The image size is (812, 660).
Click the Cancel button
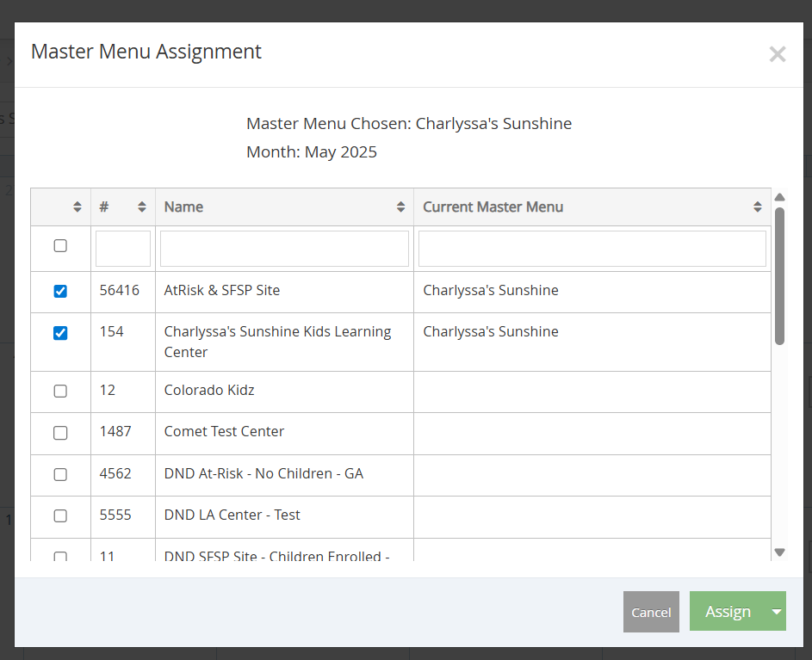pyautogui.click(x=651, y=611)
